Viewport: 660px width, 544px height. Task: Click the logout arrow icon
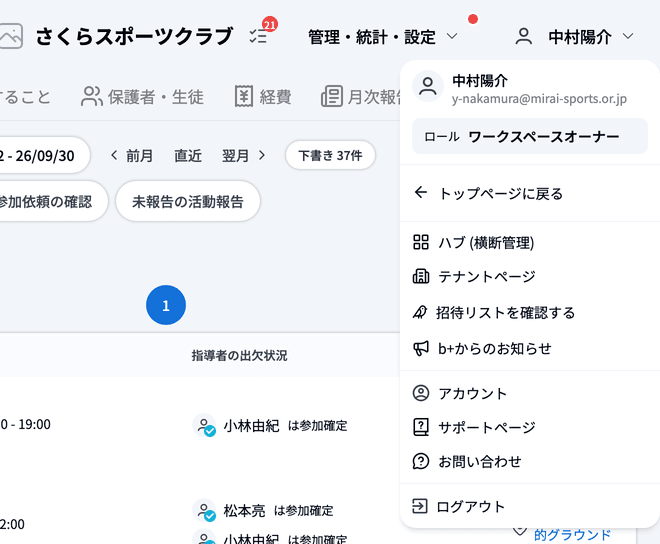coord(420,506)
